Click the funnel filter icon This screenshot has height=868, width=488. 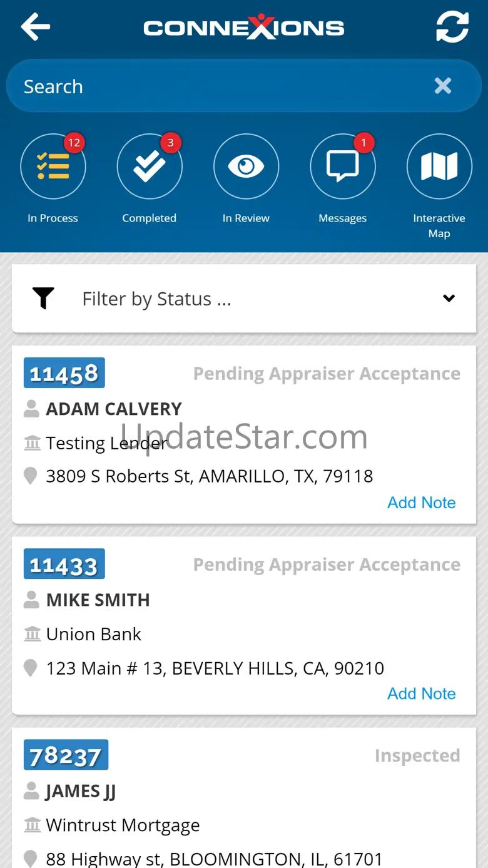point(43,299)
